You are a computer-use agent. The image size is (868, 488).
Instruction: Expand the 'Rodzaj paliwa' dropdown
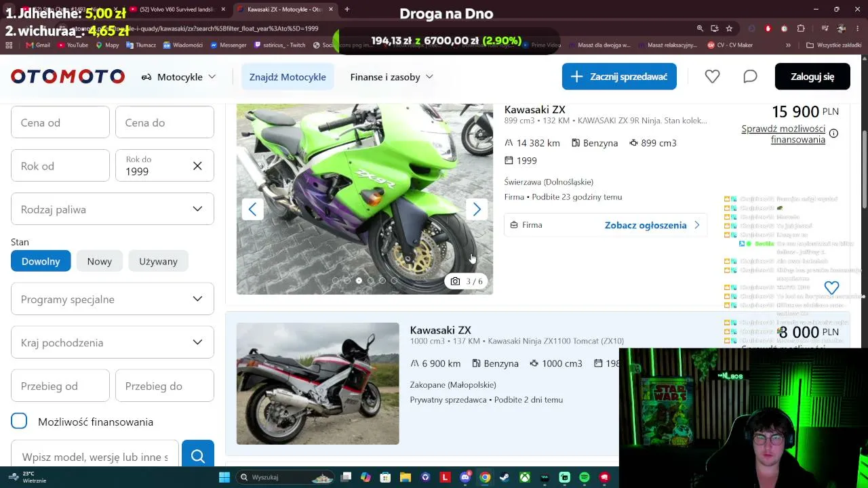[x=113, y=209]
